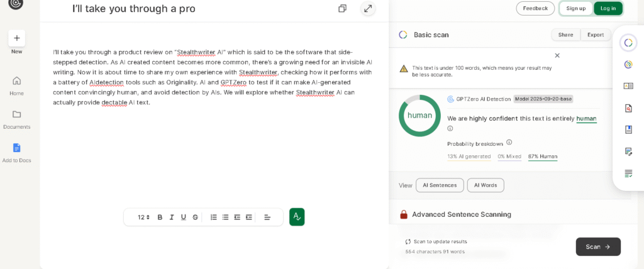Viewport: 644px width, 269px height.
Task: Select the 87% Human probability
Action: pos(543,156)
